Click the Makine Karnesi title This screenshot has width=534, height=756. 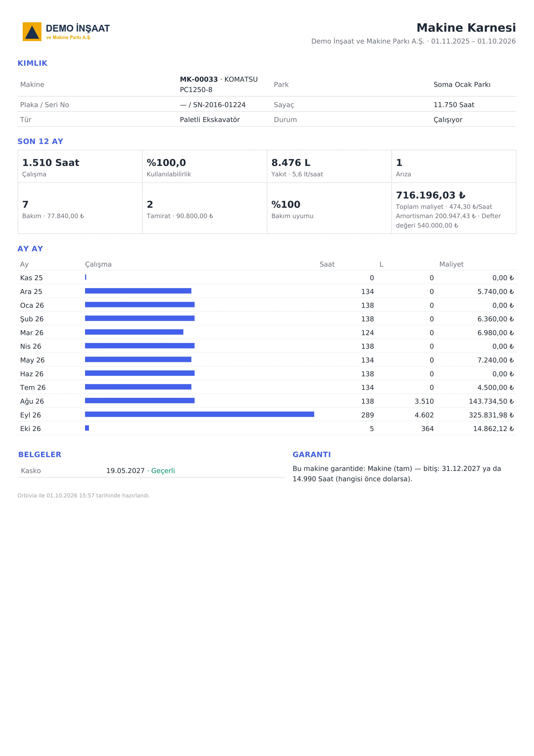[x=466, y=28]
